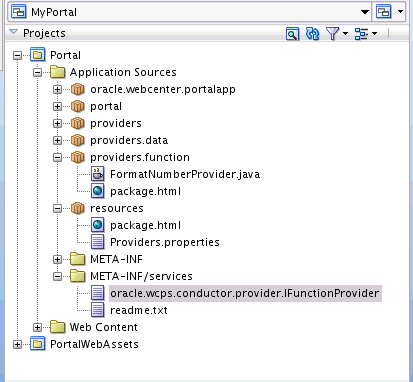Screen dimensions: 413x382
Task: Click the Web Content folder icon
Action: pyautogui.click(x=58, y=327)
